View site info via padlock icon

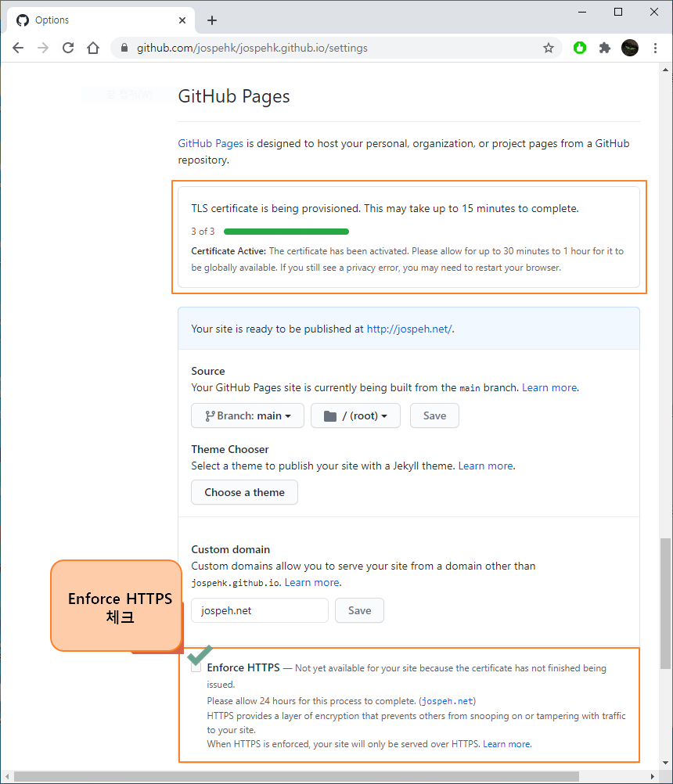point(124,48)
